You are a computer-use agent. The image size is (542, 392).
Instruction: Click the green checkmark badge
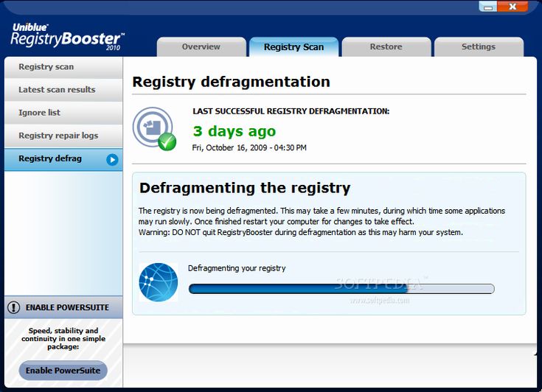coord(167,141)
